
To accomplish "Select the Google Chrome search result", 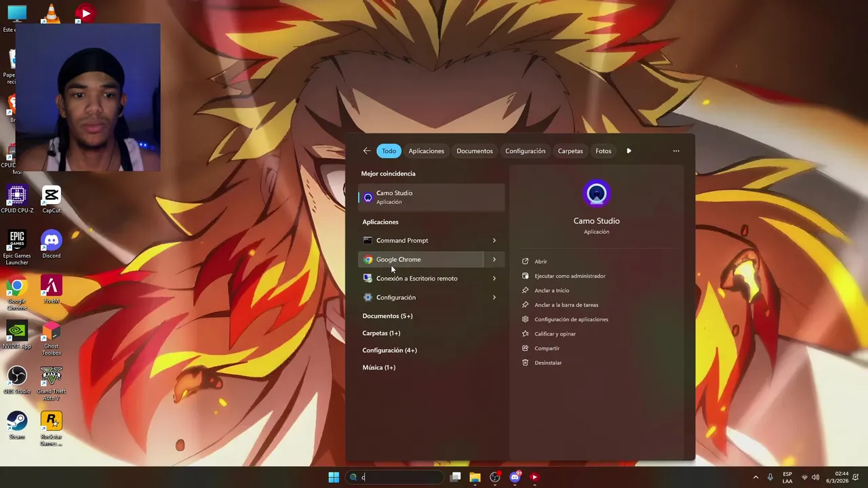I will point(422,260).
